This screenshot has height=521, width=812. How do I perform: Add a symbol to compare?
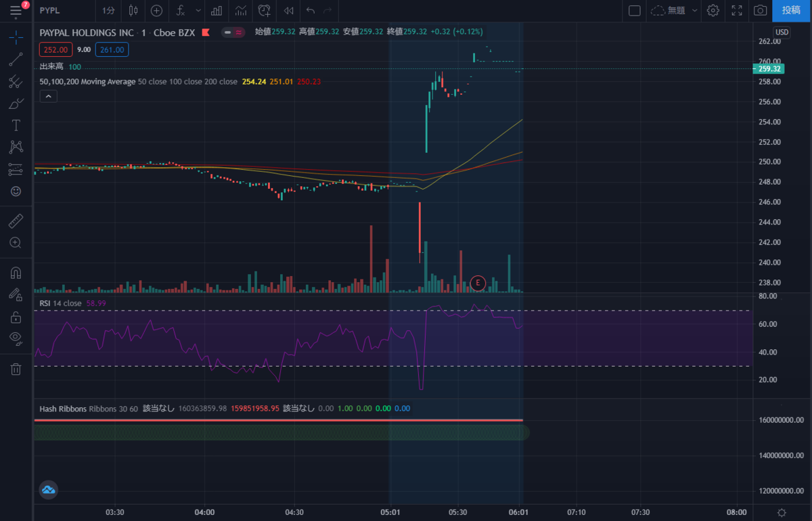click(156, 10)
